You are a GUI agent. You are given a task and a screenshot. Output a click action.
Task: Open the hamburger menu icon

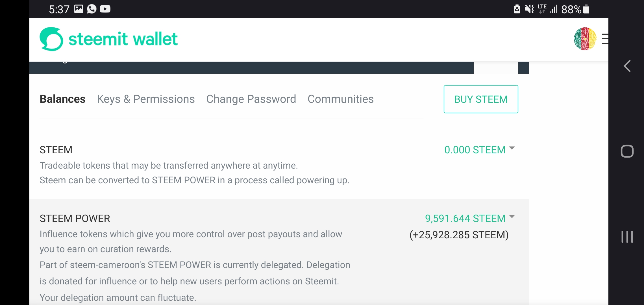point(605,39)
